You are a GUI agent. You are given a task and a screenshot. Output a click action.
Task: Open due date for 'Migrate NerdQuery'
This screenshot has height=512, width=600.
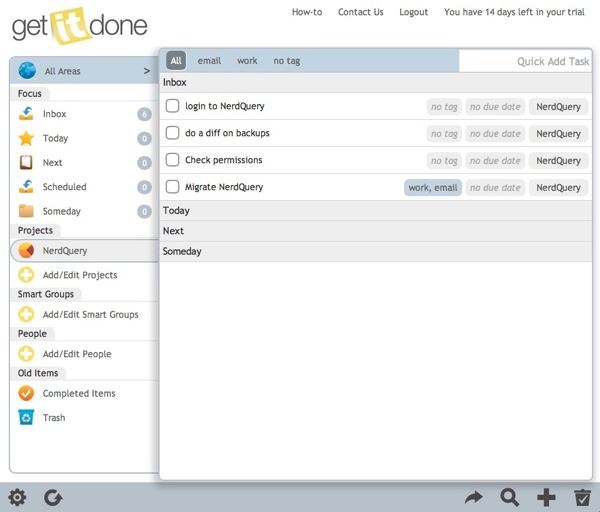495,188
